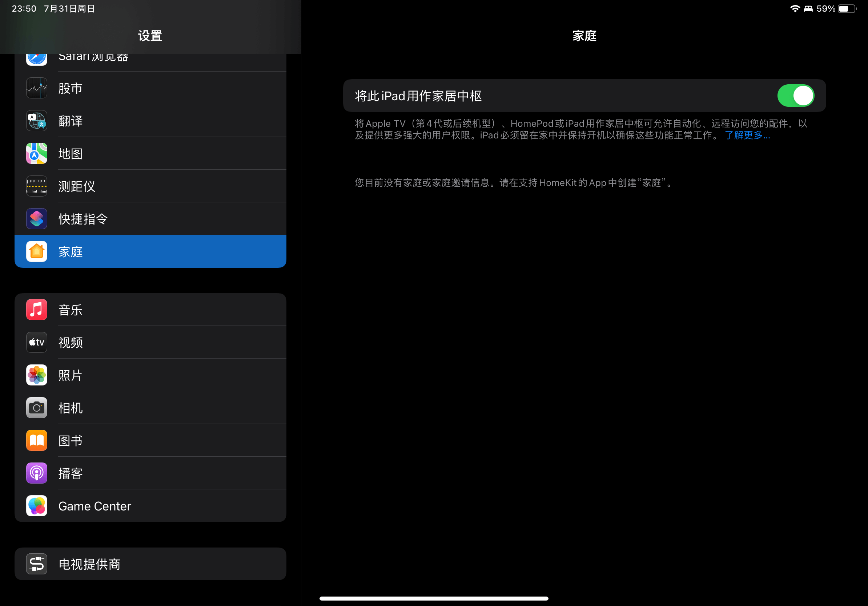Navigate to 家庭 settings tab

[x=150, y=251]
